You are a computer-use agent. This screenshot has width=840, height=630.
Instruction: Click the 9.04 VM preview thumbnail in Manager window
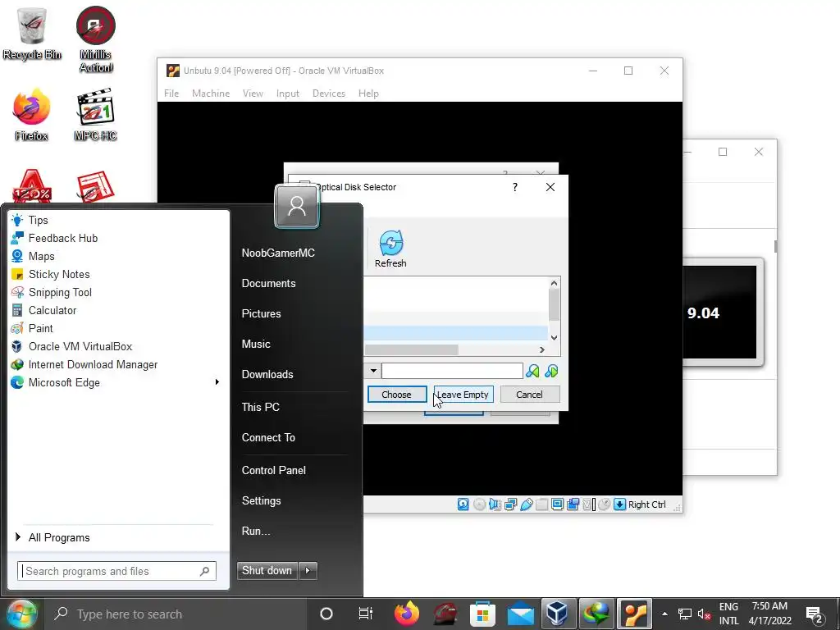click(722, 312)
